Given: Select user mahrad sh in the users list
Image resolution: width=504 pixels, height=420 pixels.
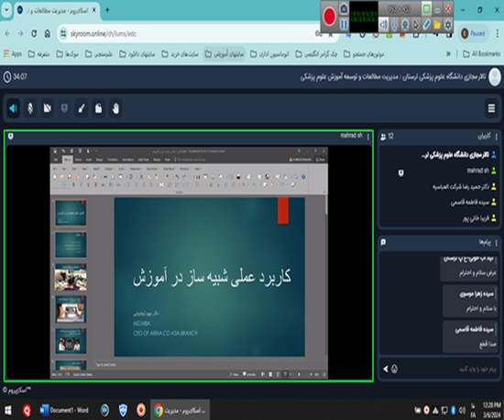Looking at the screenshot, I should [481, 171].
